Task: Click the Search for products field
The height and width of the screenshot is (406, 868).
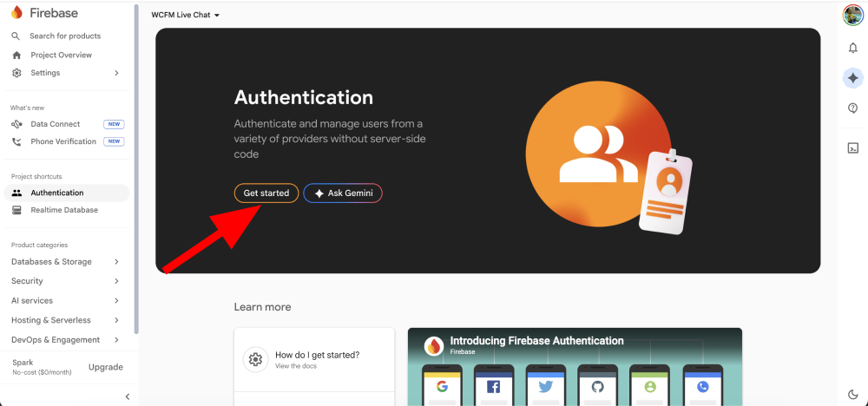Action: 65,36
